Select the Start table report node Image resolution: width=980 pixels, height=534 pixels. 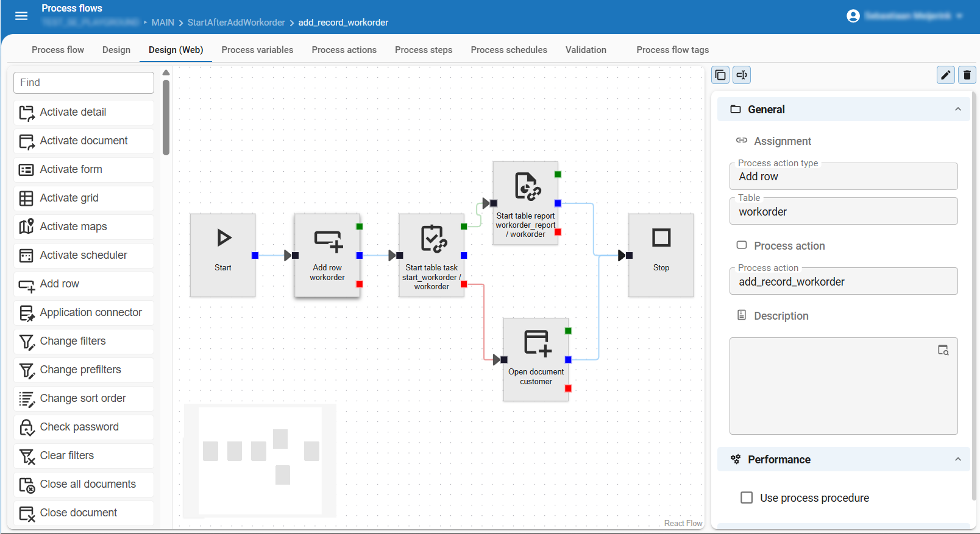525,202
